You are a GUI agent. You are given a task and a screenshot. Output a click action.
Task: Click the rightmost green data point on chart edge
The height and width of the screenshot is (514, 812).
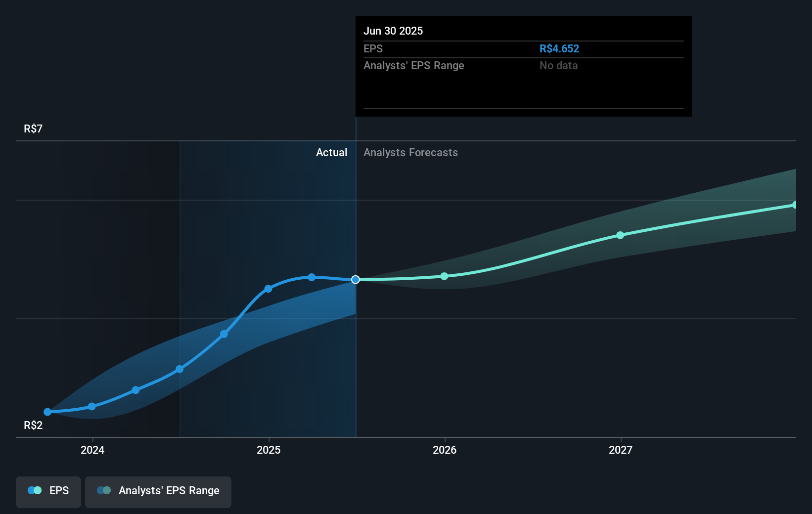tap(795, 205)
